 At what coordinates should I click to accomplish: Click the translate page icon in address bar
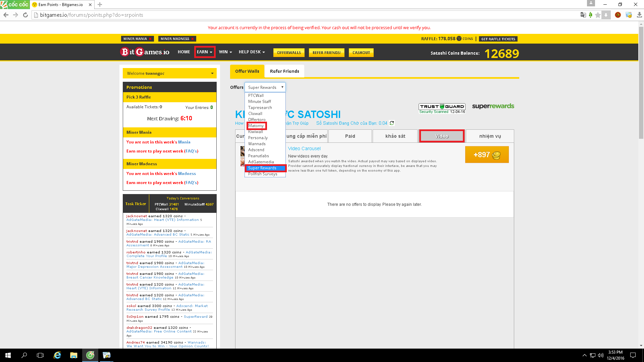(583, 15)
